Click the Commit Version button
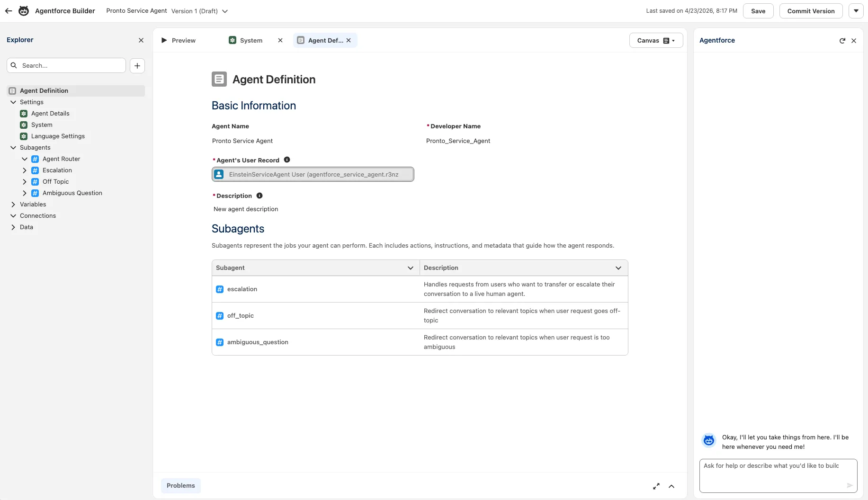Screen dimensions: 868x500 pyautogui.click(x=811, y=11)
